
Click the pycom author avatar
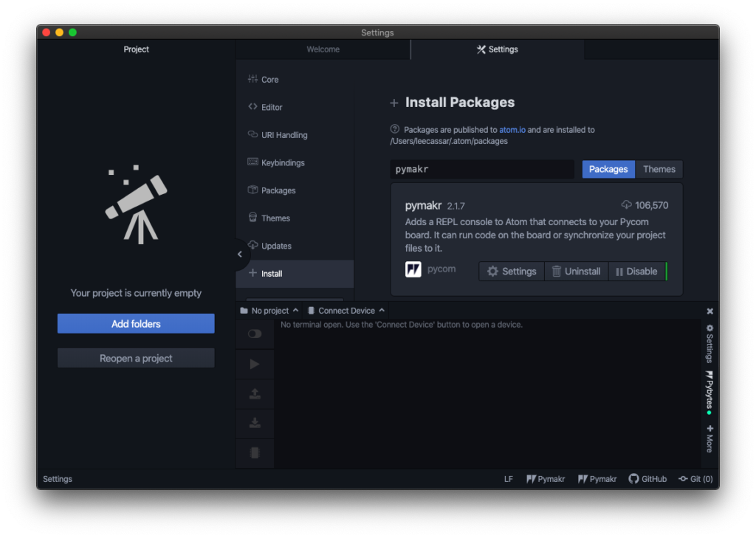413,269
